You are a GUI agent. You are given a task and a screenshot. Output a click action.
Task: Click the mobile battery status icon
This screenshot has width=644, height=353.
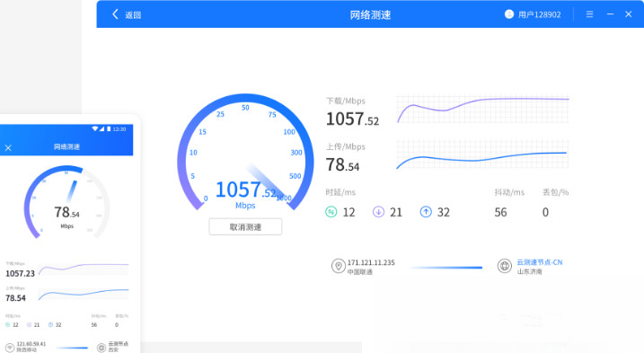(x=109, y=128)
